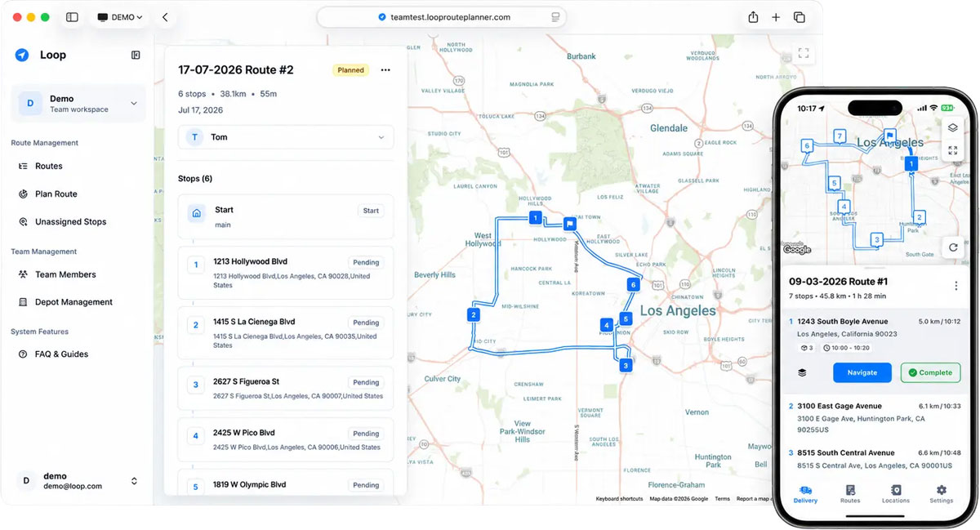Open phone route three-dot menu
Image resolution: width=980 pixels, height=530 pixels.
[955, 286]
